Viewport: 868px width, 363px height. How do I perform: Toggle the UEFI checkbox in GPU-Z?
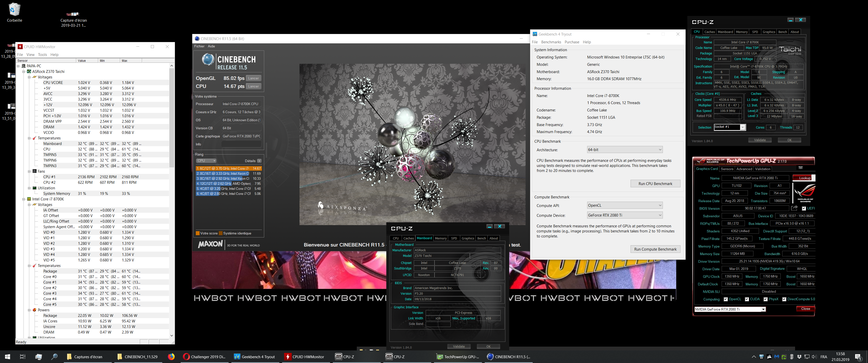[x=804, y=208]
